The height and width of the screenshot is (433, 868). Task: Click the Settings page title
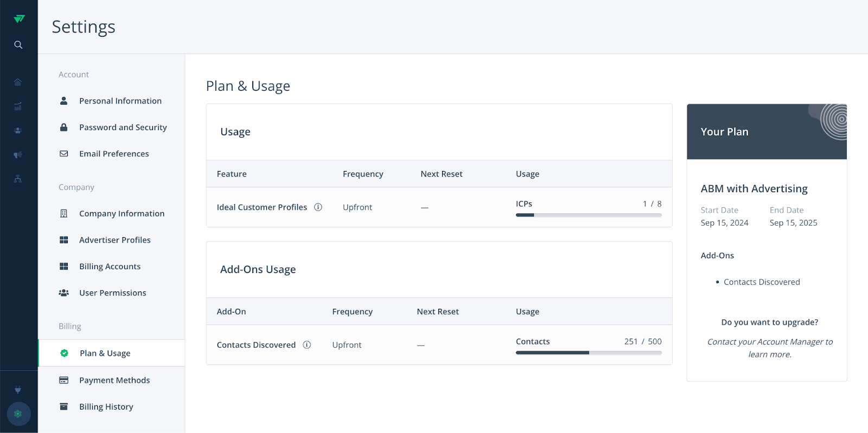84,27
